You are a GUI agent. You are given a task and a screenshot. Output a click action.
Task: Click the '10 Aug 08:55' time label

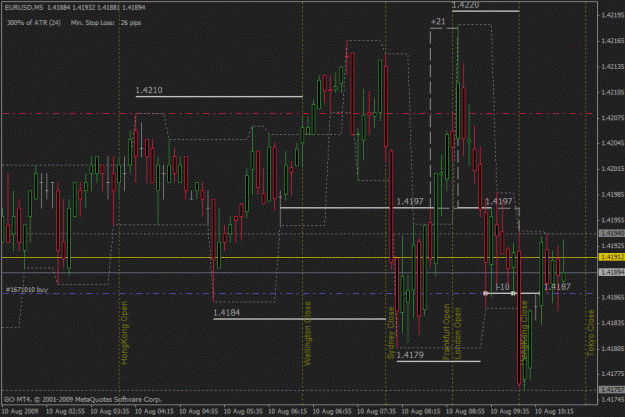tap(466, 411)
